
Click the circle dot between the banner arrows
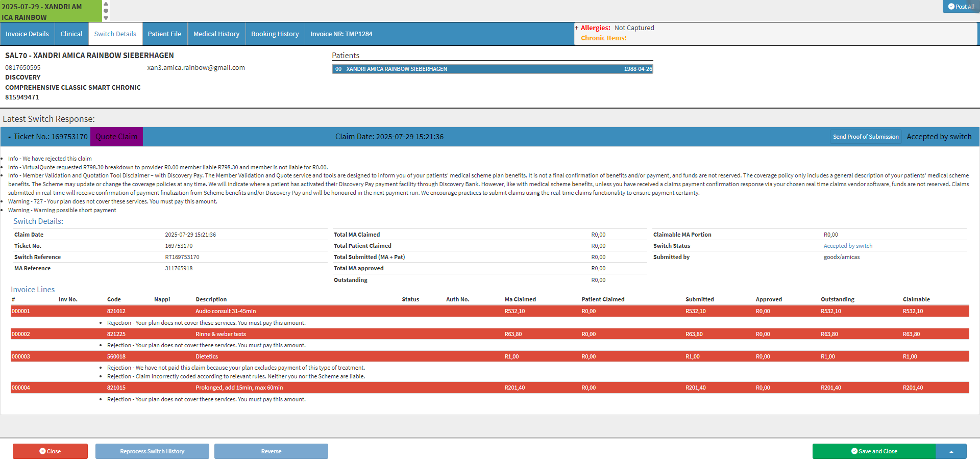point(106,11)
